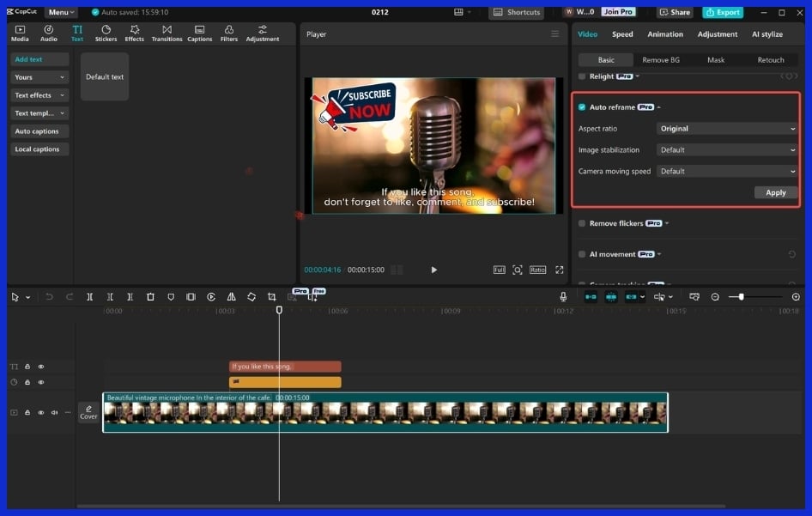This screenshot has height=516, width=812.
Task: Select the Default text template thumbnail
Action: tap(104, 76)
